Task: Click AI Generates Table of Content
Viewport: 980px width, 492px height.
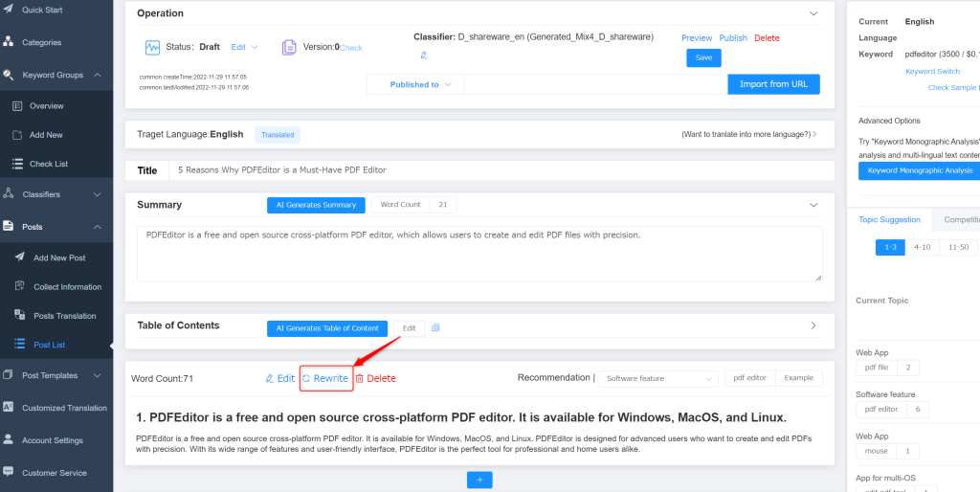Action: coord(327,328)
